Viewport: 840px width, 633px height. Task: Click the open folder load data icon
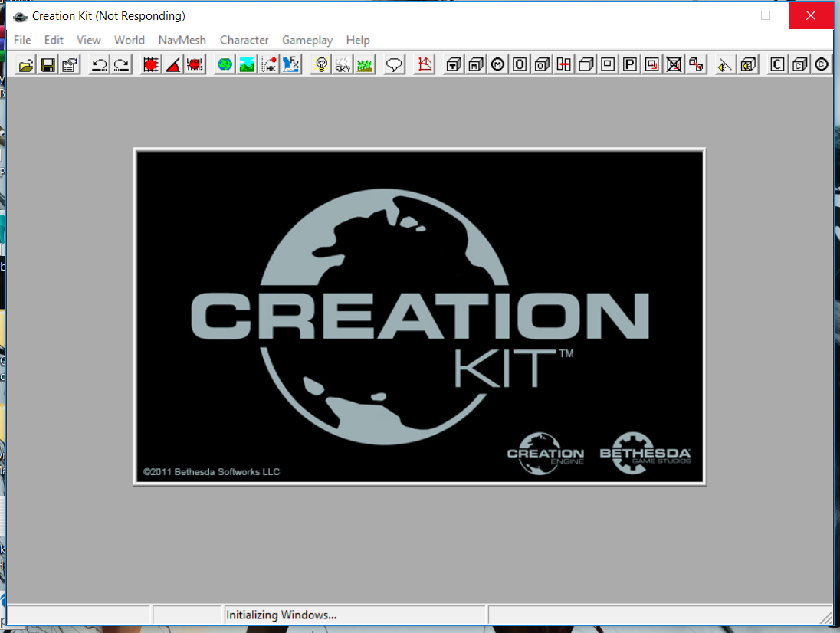tap(26, 65)
